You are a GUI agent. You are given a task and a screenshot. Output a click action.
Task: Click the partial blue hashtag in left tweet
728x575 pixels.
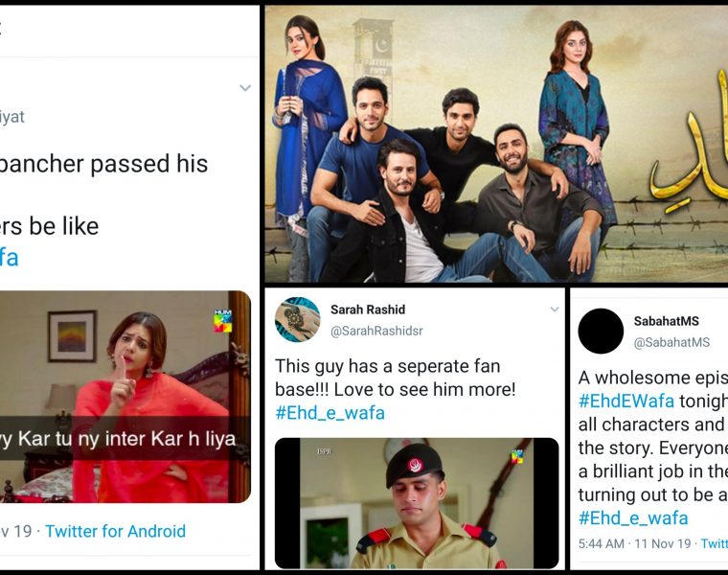pos(9,257)
